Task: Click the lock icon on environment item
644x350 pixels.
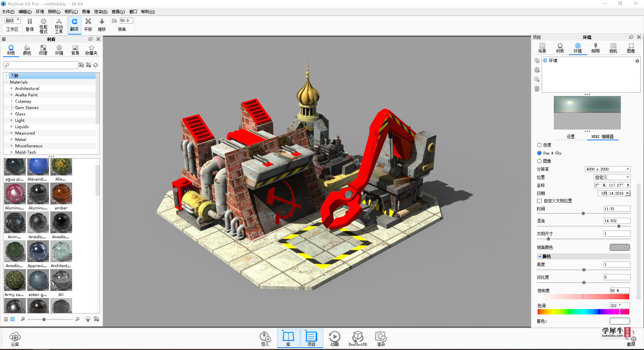Action: pyautogui.click(x=637, y=61)
